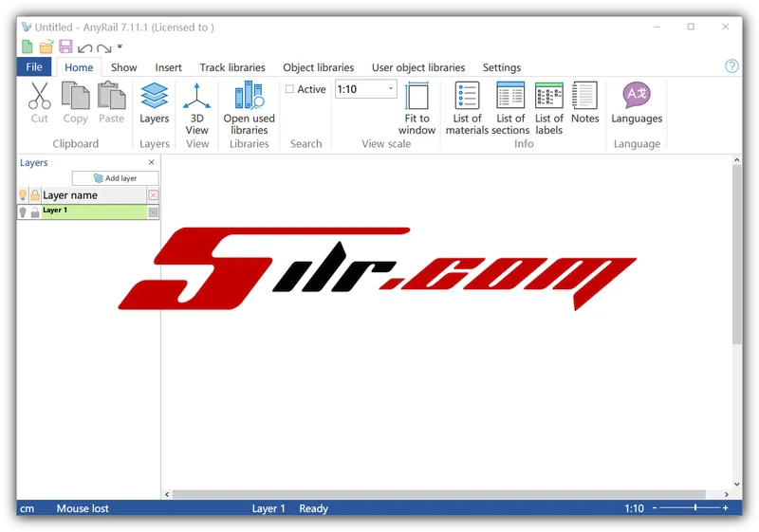Open the Notes tool
Screen dimensions: 759x532
click(584, 103)
